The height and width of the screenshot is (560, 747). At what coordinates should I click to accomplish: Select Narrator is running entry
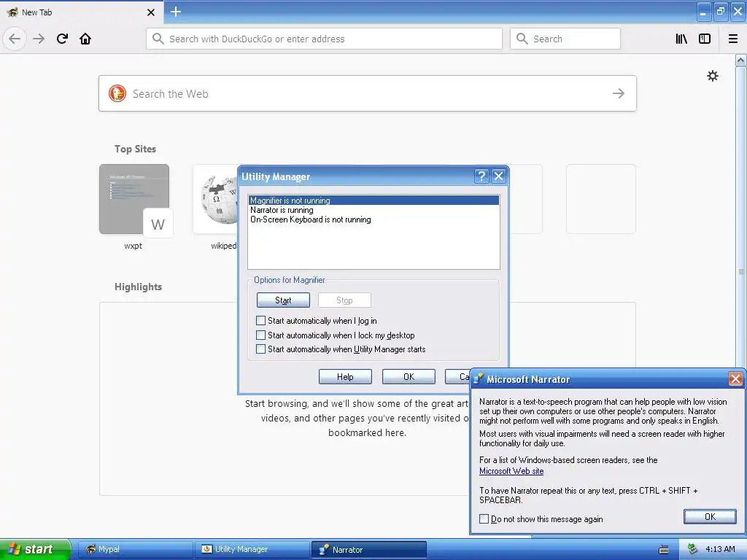[x=373, y=210]
